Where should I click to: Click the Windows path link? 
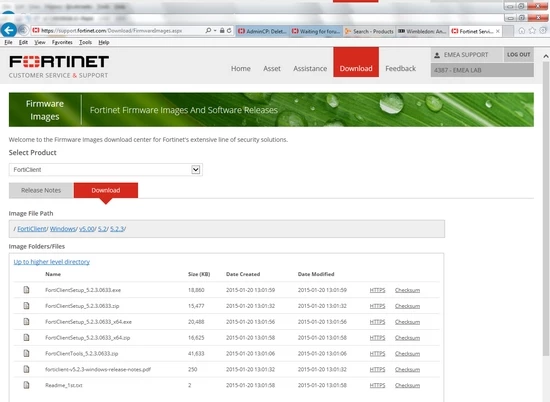[x=62, y=229]
